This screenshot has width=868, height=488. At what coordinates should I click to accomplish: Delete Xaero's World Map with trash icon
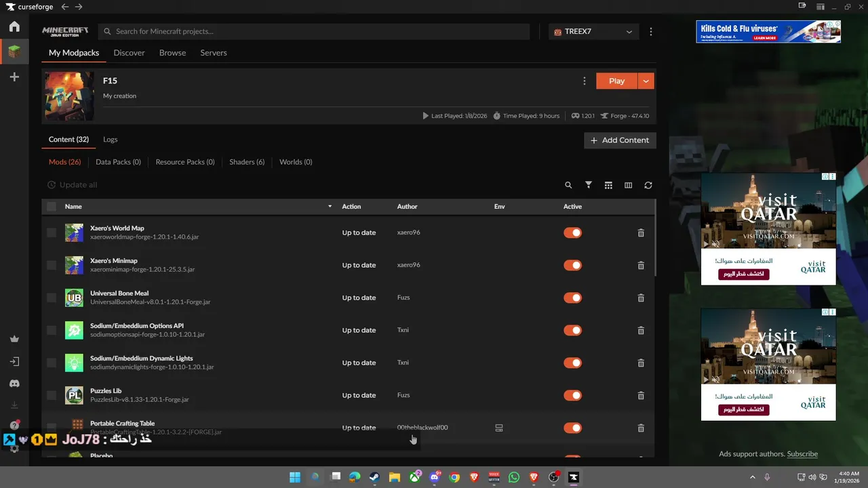click(641, 232)
